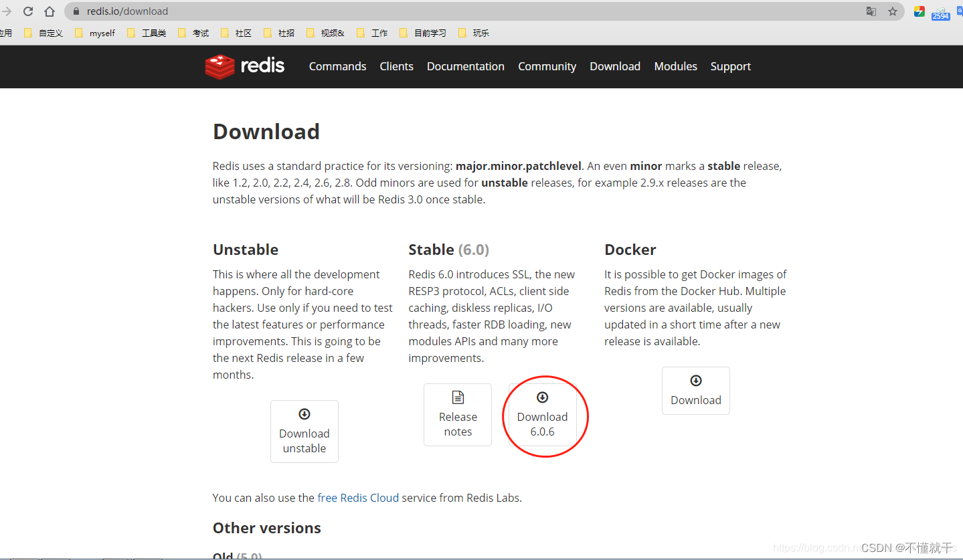Screen dimensions: 963x560
Task: Open the Support nav item
Action: (730, 66)
